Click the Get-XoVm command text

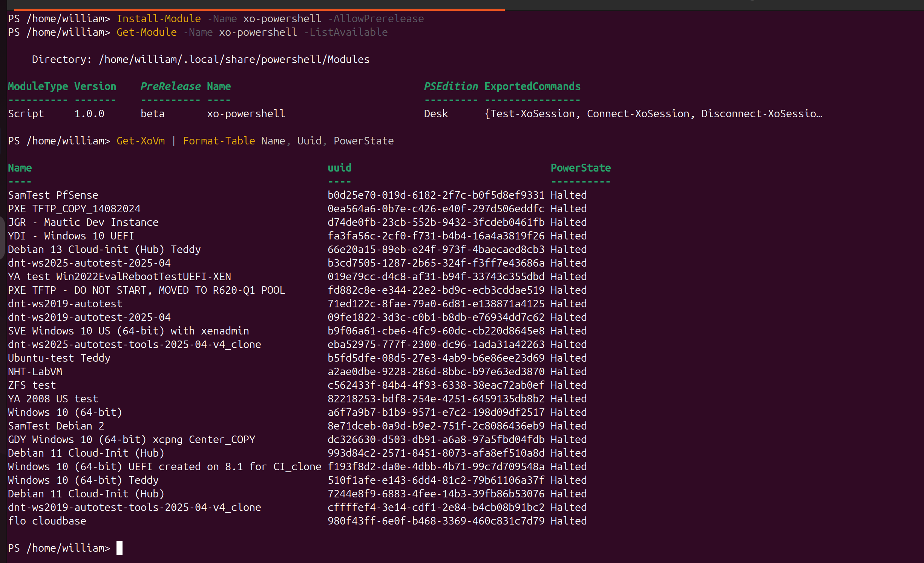pyautogui.click(x=141, y=141)
